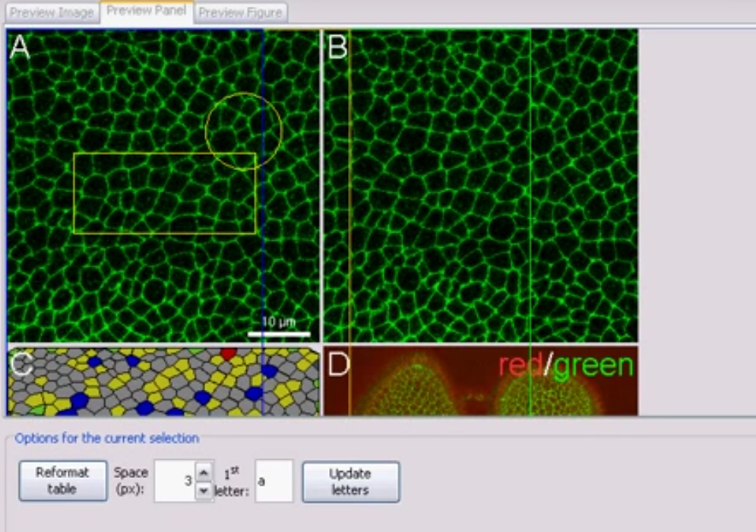Select the Preview Panel tab
The width and height of the screenshot is (756, 532).
click(x=146, y=11)
